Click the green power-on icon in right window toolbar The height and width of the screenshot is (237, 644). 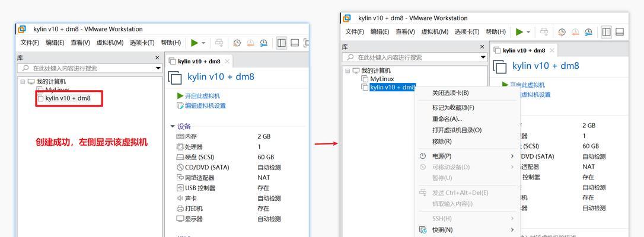(519, 32)
